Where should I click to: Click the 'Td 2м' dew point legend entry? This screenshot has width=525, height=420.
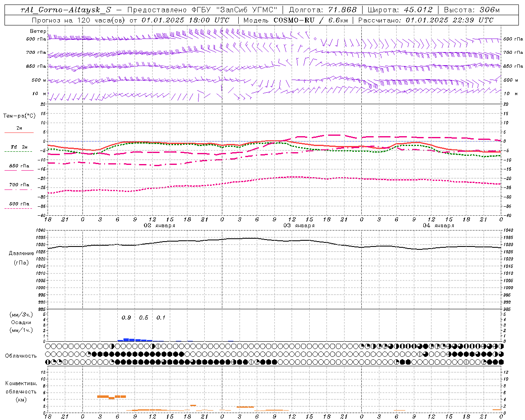pos(19,147)
